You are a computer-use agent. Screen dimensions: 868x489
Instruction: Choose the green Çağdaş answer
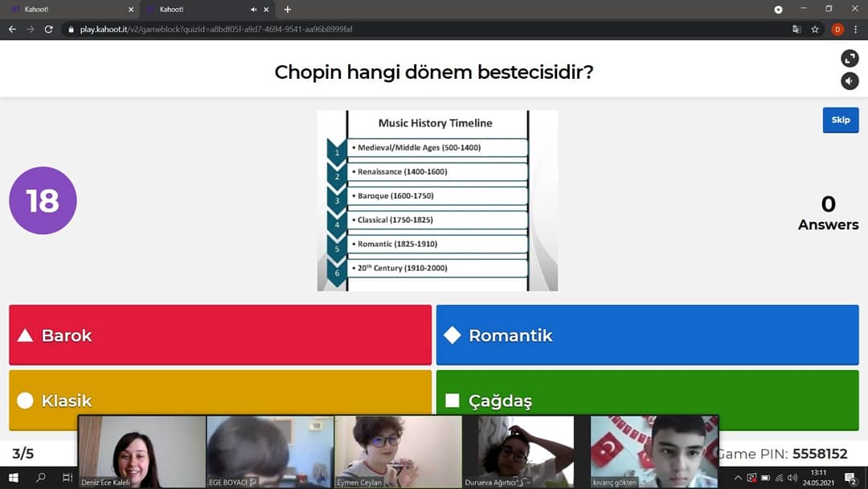648,401
